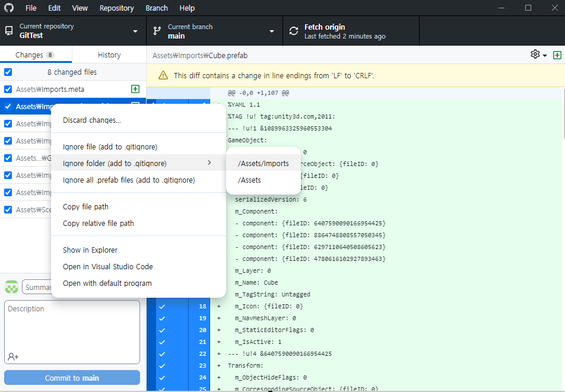Click the 'serializedVersion: 6' diff line
565x392 pixels.
(271, 199)
